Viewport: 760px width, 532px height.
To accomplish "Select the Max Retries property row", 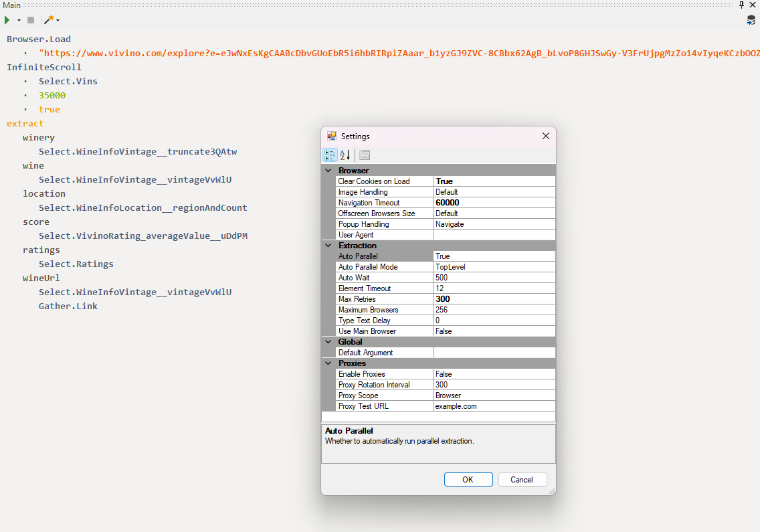I will click(384, 299).
